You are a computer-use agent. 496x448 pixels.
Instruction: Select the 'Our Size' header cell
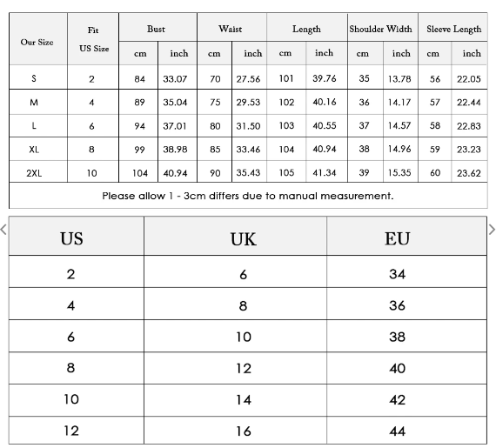(x=38, y=39)
